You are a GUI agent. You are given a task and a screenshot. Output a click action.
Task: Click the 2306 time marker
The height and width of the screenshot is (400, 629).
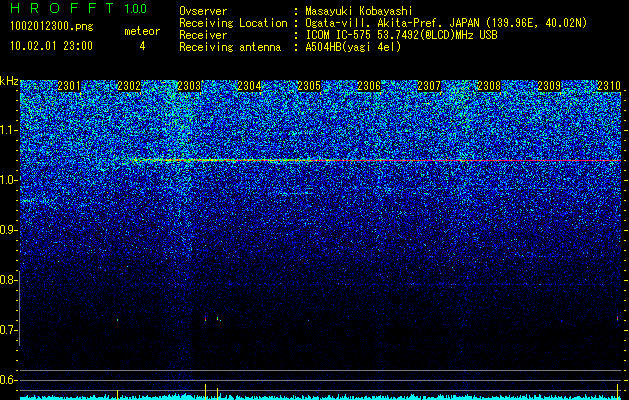click(x=369, y=85)
